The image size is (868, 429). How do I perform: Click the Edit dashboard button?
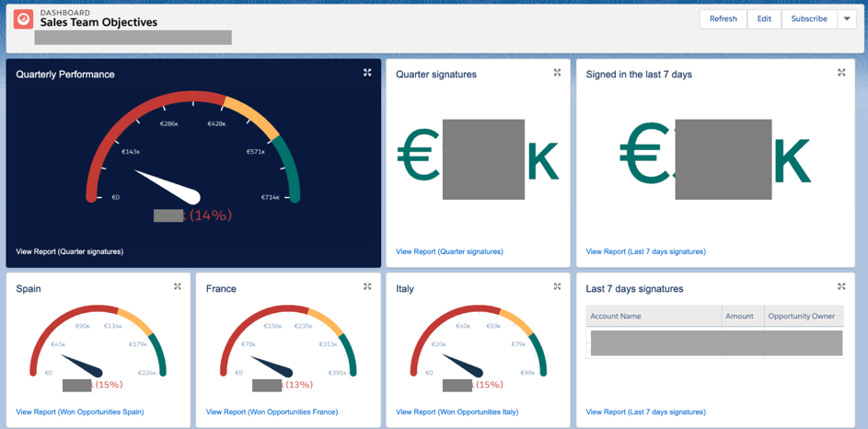coord(764,18)
